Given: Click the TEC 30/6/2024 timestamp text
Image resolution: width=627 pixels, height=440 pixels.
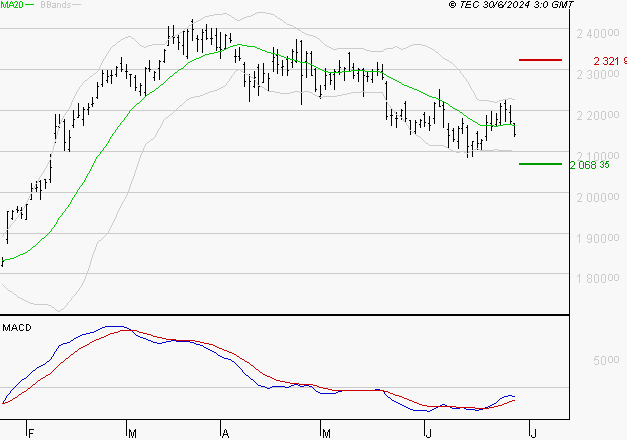Looking at the screenshot, I should 511,5.
